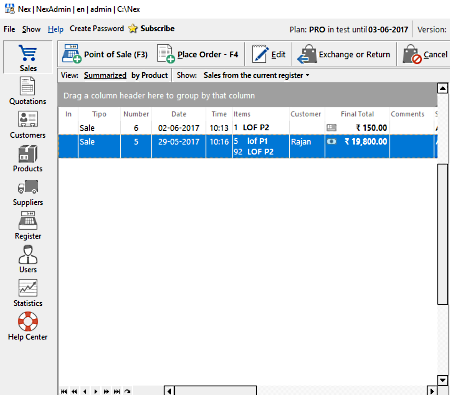Click the Subscribe menu label
This screenshot has height=395, width=450.
tap(157, 28)
